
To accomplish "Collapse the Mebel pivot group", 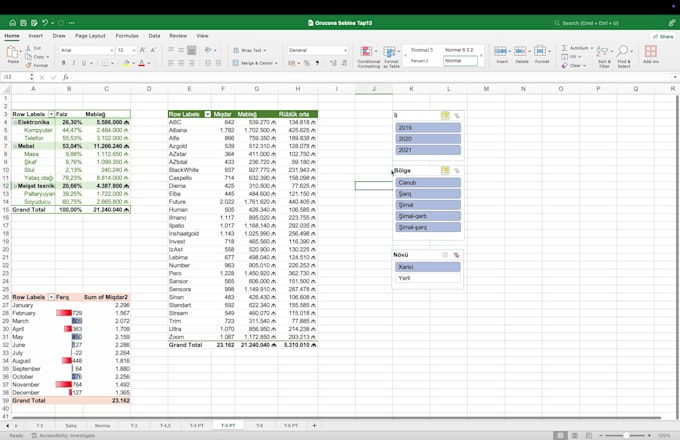I will click(x=15, y=147).
